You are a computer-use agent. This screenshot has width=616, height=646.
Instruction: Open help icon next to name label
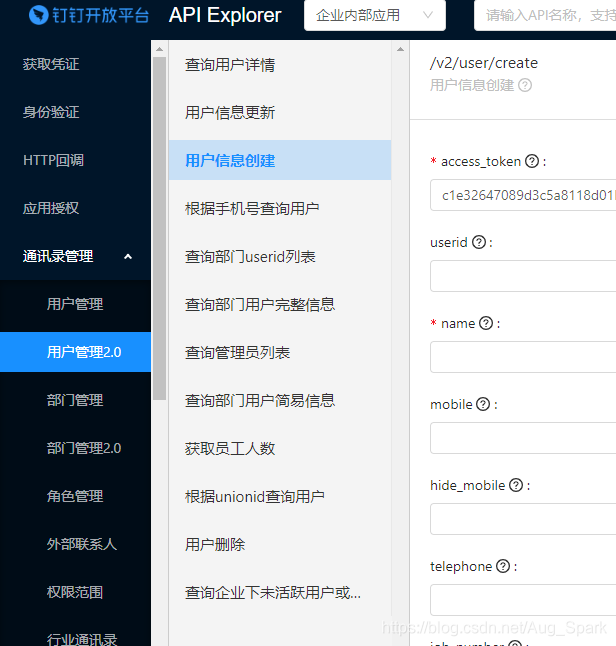tap(486, 323)
